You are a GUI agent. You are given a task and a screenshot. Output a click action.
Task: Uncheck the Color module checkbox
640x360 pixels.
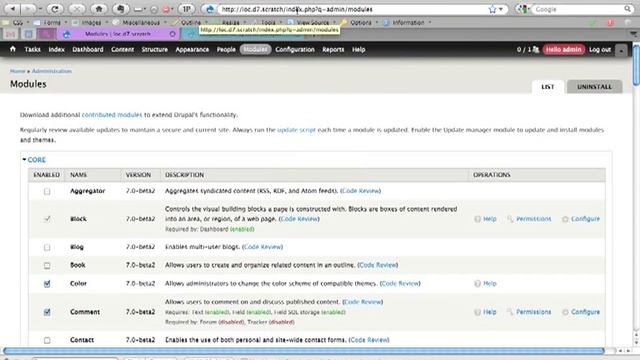[47, 284]
